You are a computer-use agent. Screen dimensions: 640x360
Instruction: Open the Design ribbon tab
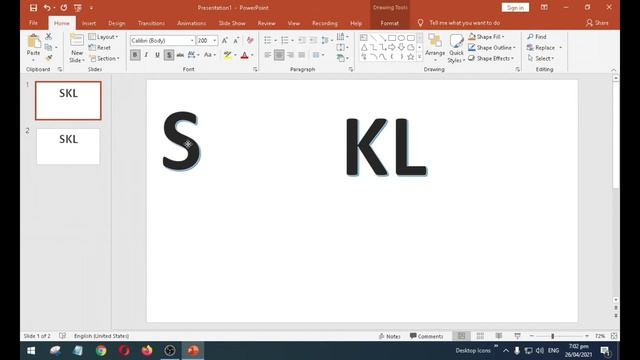(117, 23)
